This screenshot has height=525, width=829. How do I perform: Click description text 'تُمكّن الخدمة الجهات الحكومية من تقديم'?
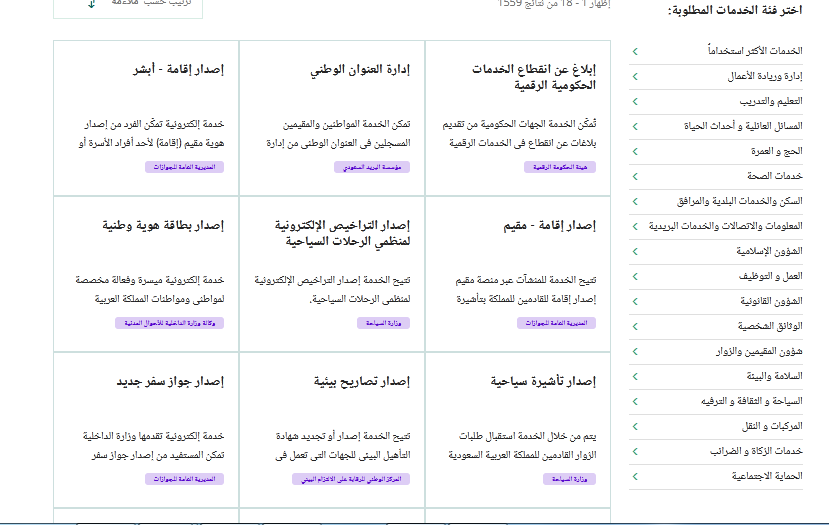[x=519, y=124]
